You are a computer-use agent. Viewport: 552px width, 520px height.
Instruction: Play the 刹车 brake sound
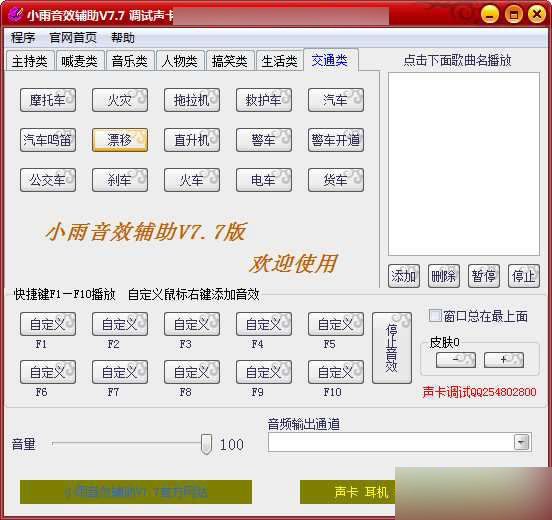pos(120,180)
